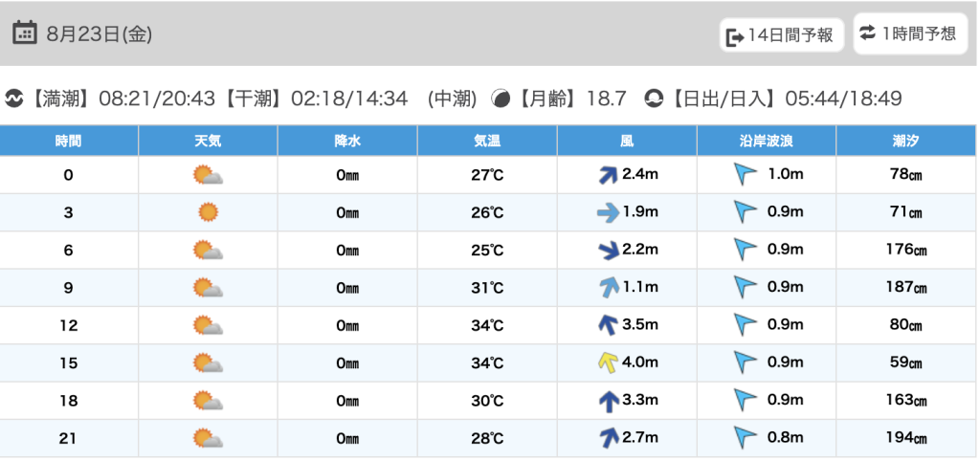This screenshot has height=461, width=980.
Task: Select the 時間 column header
Action: point(69,141)
